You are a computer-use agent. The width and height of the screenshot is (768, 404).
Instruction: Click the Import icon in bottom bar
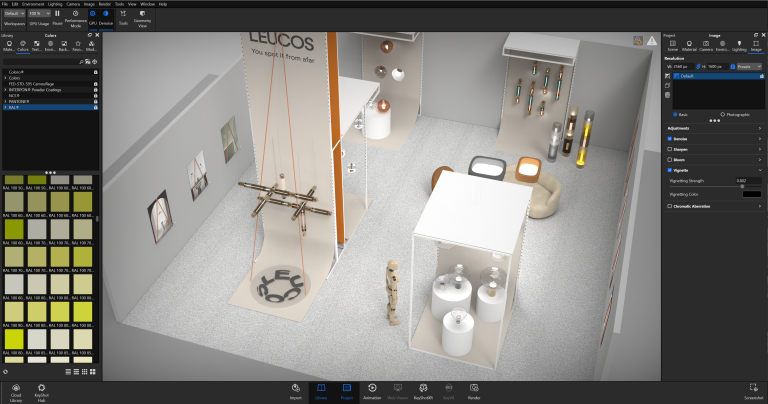296,388
